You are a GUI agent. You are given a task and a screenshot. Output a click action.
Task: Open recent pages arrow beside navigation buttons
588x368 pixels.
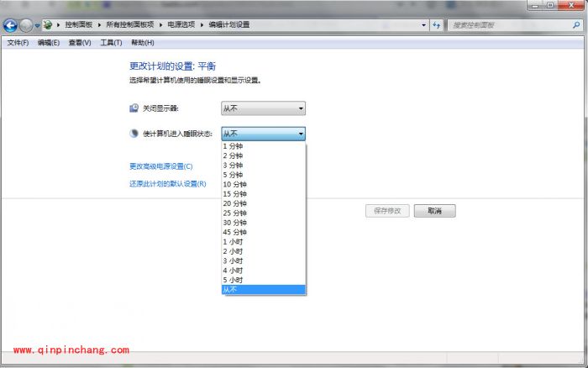[37, 25]
